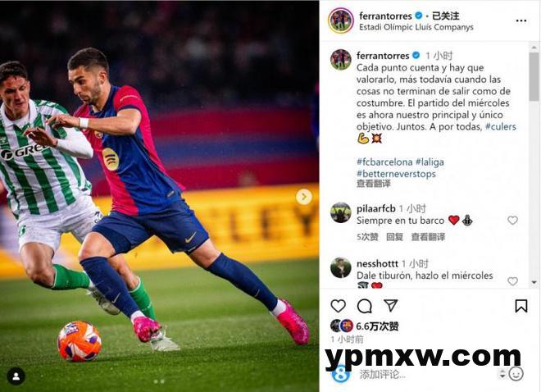Like the post with heart icon
This screenshot has width=541, height=392.
tap(338, 306)
